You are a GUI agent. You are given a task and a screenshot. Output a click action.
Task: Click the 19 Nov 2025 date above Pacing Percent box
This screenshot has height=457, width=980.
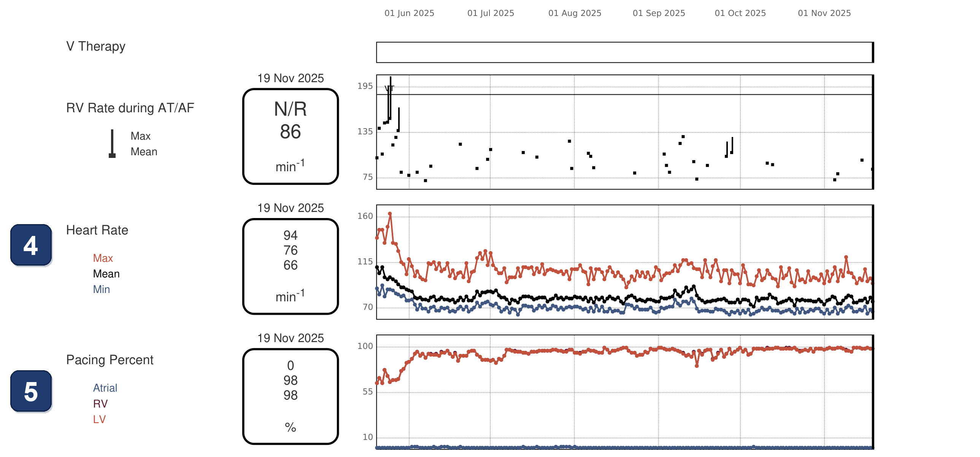(290, 338)
